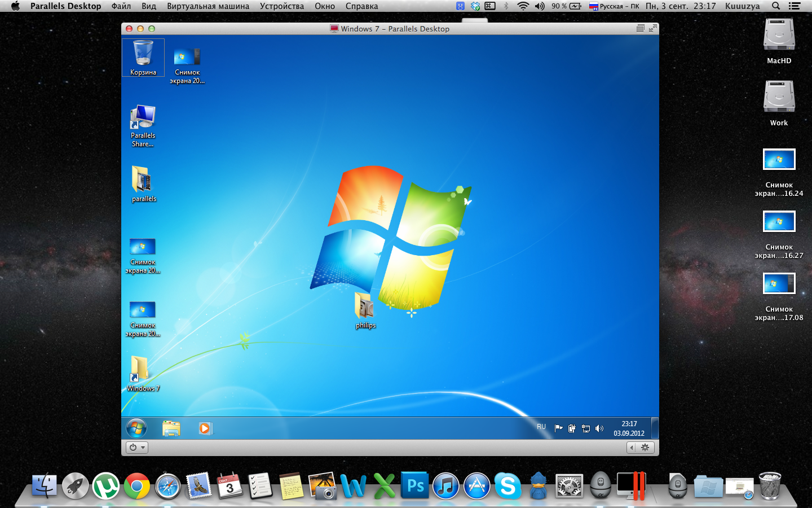812x508 pixels.
Task: Open the Файл menu
Action: click(x=121, y=6)
